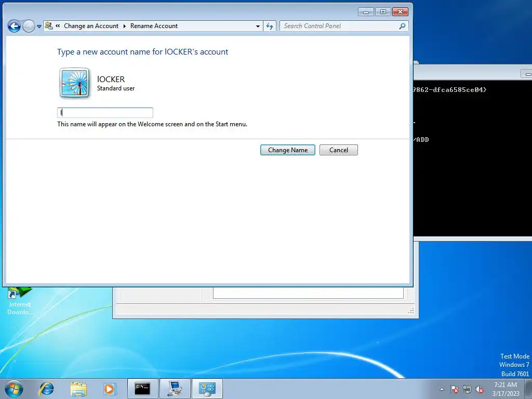Click IOCKER's account picture
Image resolution: width=532 pixels, height=399 pixels.
tap(75, 83)
